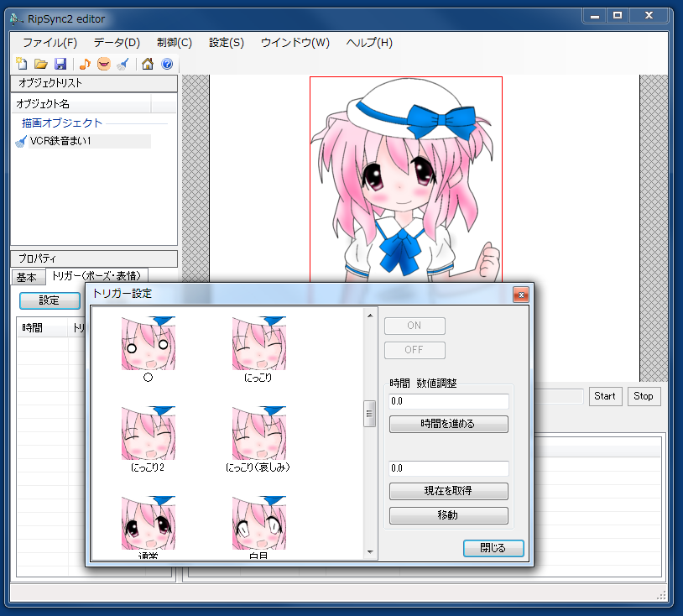Open the 設定(S) menu
Viewport: 683px width, 616px height.
point(227,43)
